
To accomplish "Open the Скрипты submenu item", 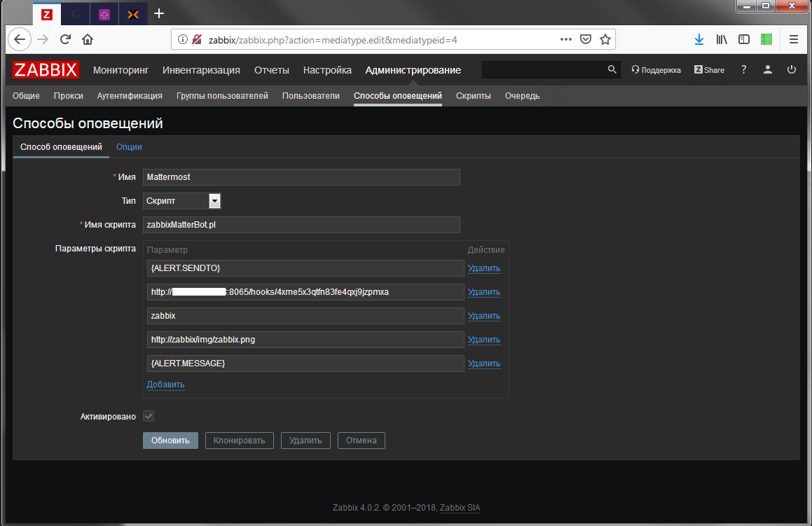I will point(474,96).
